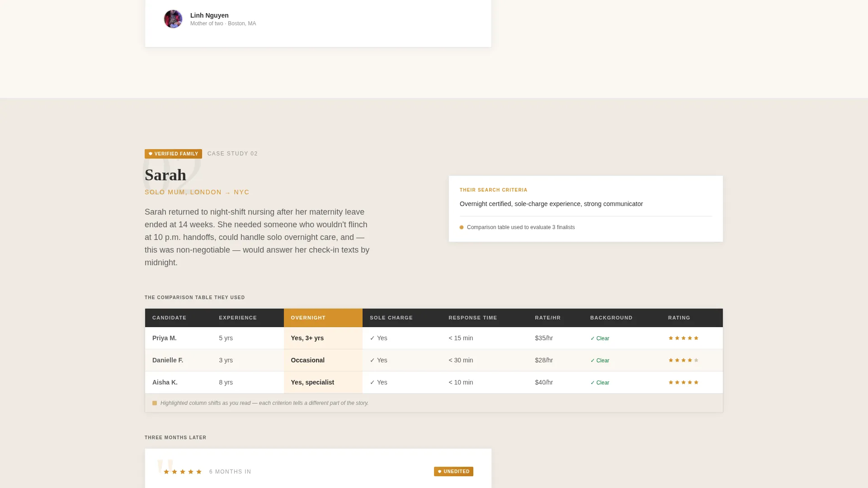Click the Unedited badge
The height and width of the screenshot is (488, 868).
point(453,471)
